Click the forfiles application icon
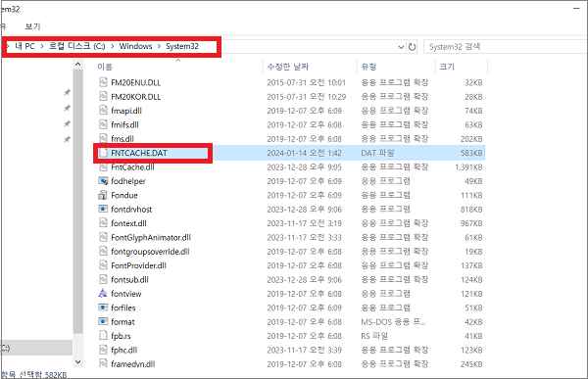This screenshot has height=379, width=588. click(x=103, y=308)
